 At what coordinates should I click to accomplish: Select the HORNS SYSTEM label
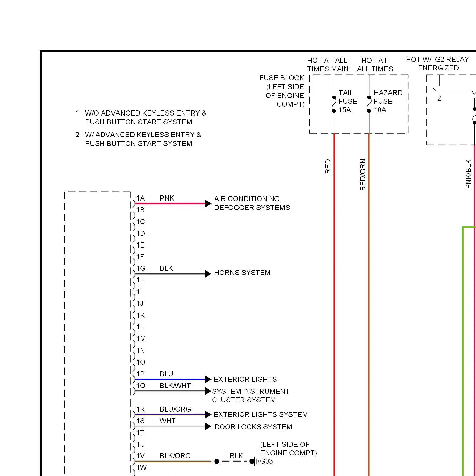(242, 273)
